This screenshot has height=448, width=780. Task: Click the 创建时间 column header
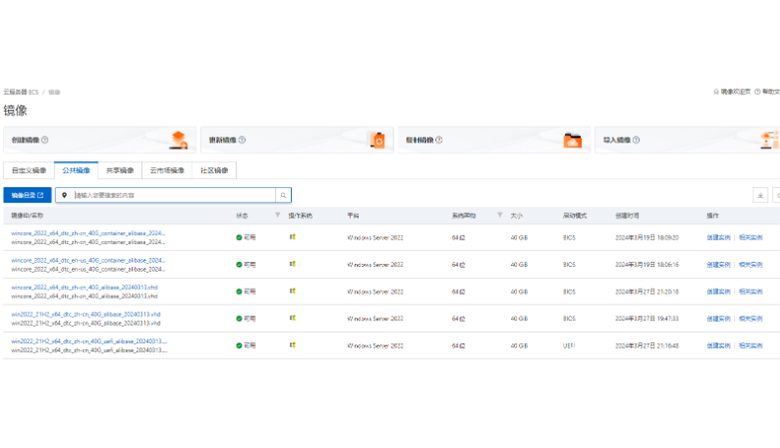pos(627,216)
